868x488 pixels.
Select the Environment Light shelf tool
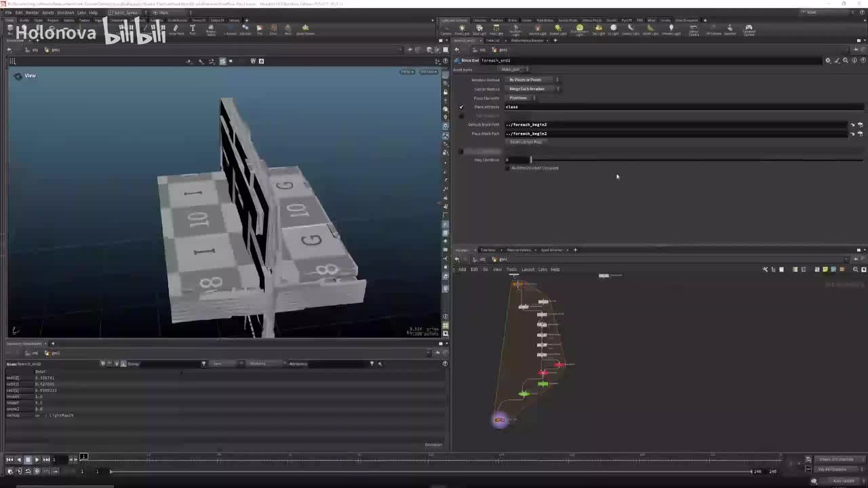coord(579,30)
